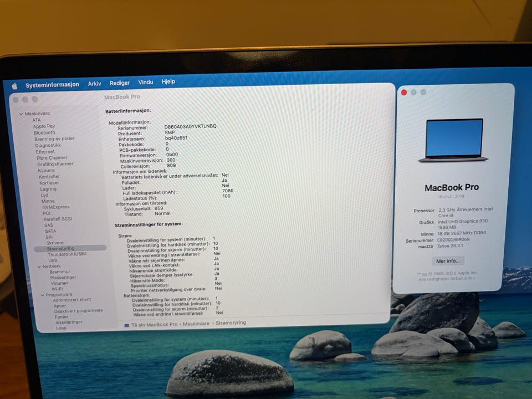Close the About MacBook Pro window
This screenshot has width=532, height=399.
click(x=404, y=93)
